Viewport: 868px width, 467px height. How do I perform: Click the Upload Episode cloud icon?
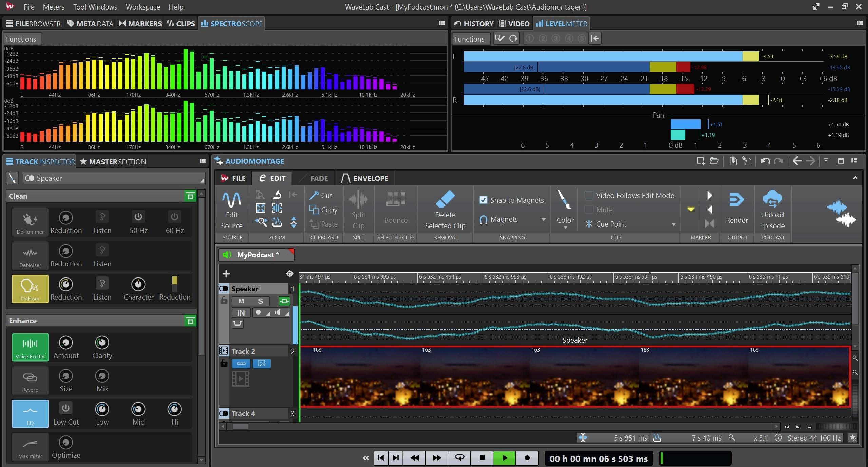[772, 199]
